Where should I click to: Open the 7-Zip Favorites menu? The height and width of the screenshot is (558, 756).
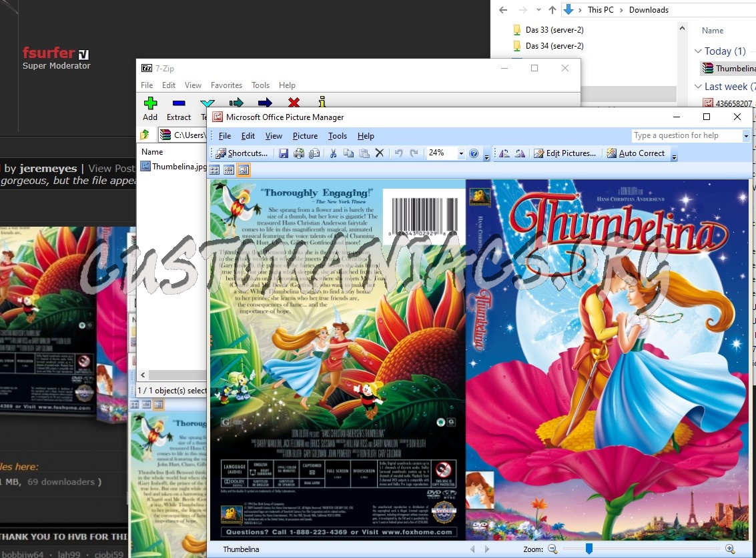[226, 85]
